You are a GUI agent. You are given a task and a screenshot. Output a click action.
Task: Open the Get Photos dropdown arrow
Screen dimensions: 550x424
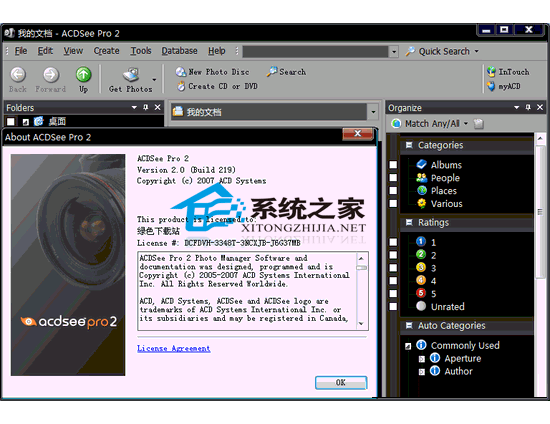(x=154, y=80)
